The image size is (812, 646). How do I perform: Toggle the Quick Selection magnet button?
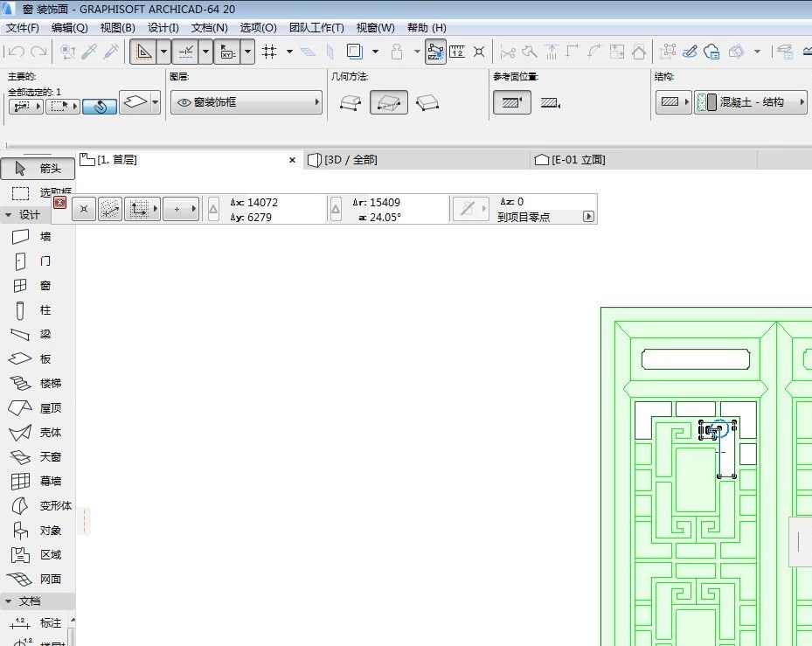100,106
